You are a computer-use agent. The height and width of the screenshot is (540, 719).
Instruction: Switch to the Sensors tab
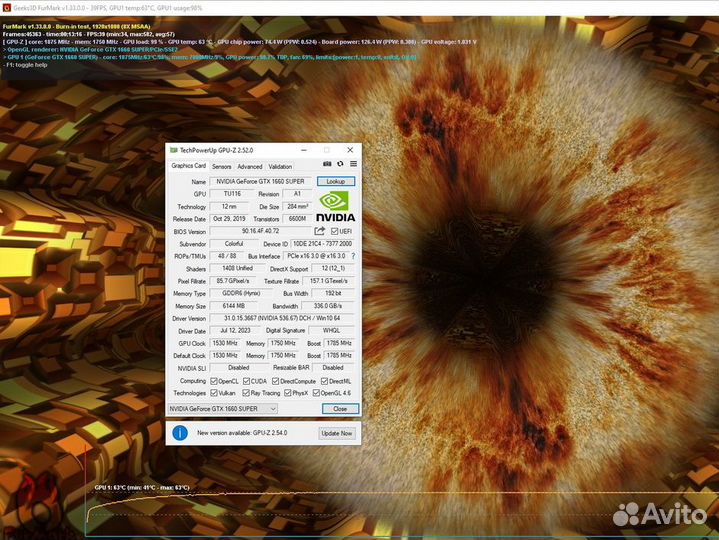click(x=222, y=166)
